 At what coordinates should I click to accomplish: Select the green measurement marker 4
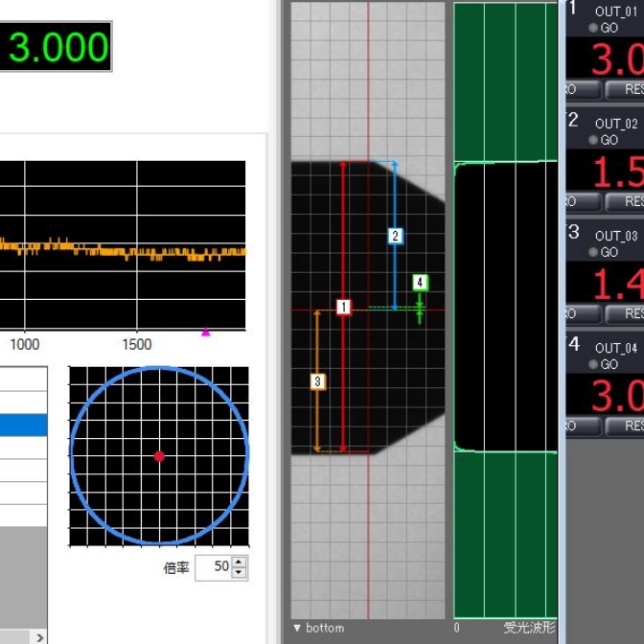tap(420, 283)
